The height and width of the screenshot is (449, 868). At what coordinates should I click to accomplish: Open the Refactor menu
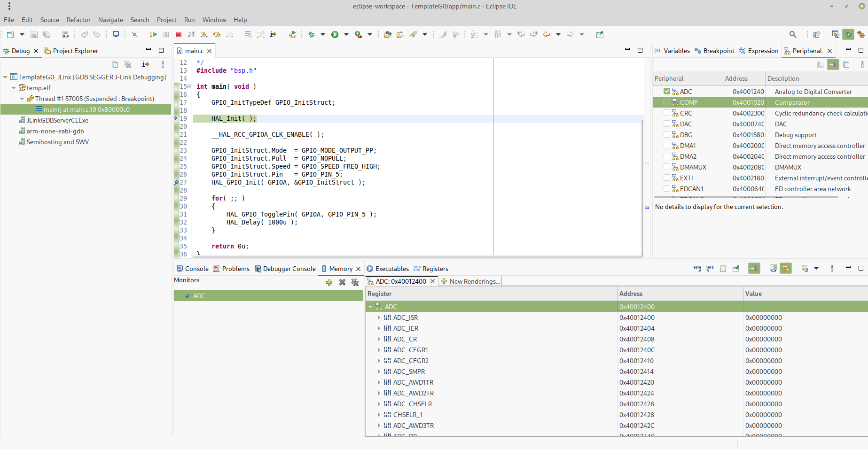point(78,20)
